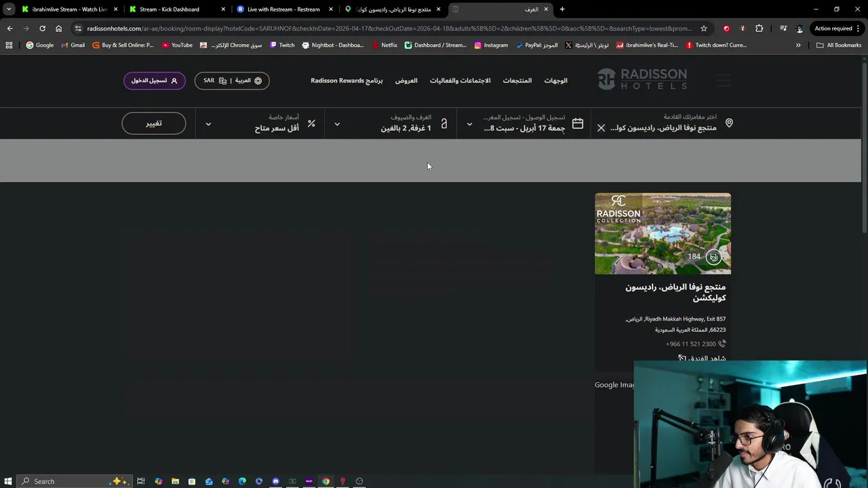Reload the current browser page
Screen dimensions: 868x488
[x=42, y=28]
